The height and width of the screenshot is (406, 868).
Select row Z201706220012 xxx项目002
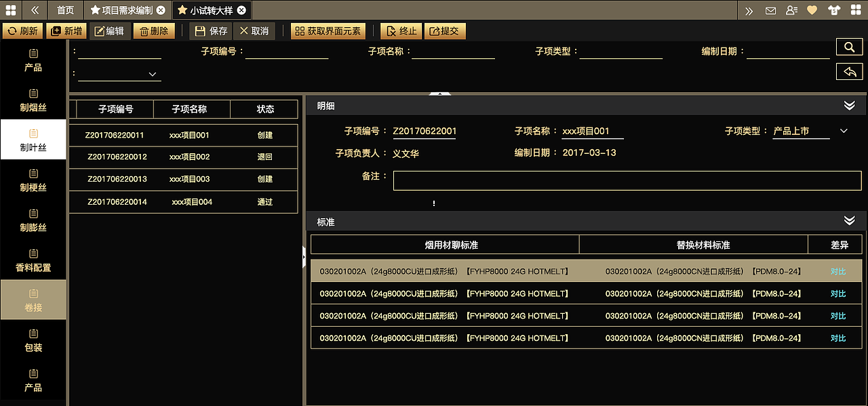[183, 157]
